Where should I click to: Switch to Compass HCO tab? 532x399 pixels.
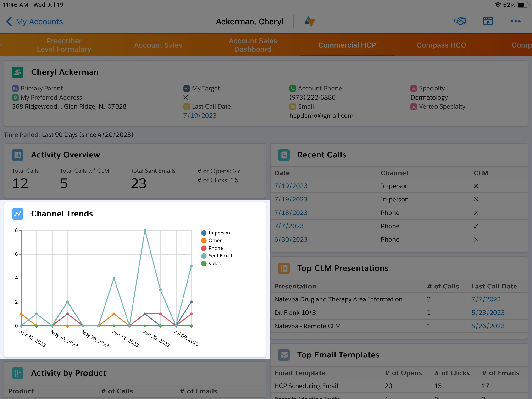(441, 45)
